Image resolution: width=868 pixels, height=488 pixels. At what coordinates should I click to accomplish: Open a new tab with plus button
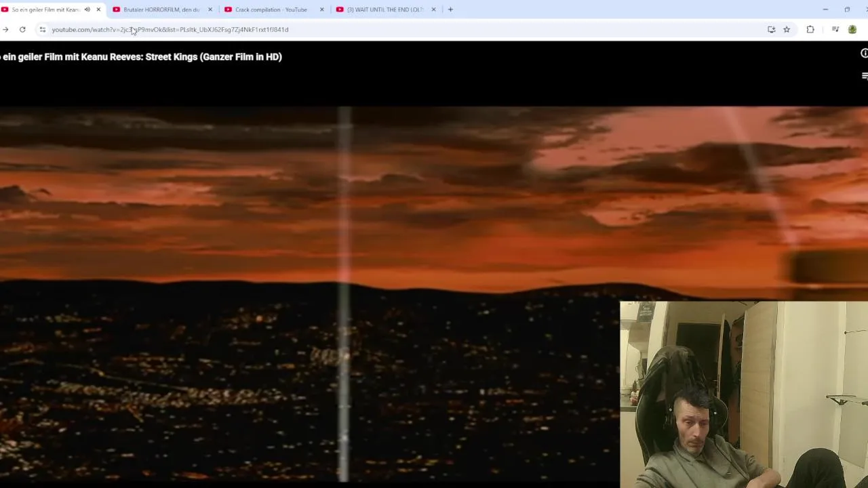[x=450, y=9]
